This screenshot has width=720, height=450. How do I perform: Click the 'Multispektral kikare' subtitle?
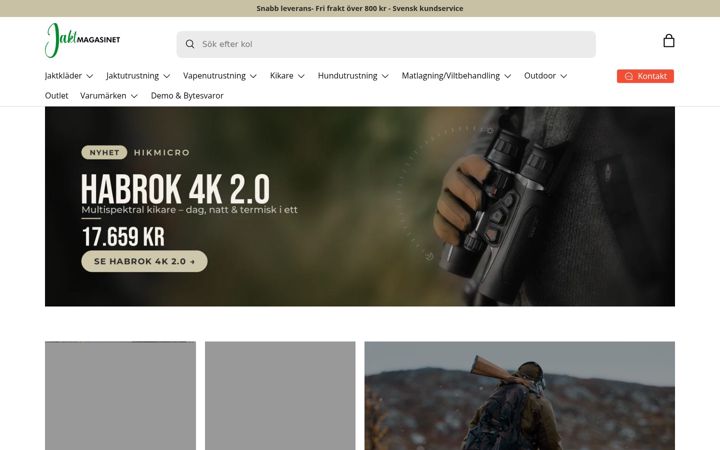tap(189, 210)
